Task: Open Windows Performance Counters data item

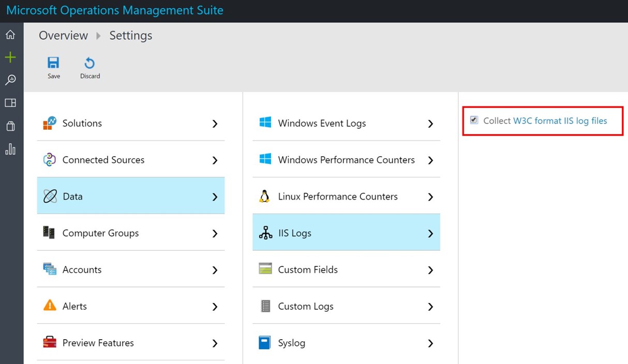Action: [x=346, y=160]
